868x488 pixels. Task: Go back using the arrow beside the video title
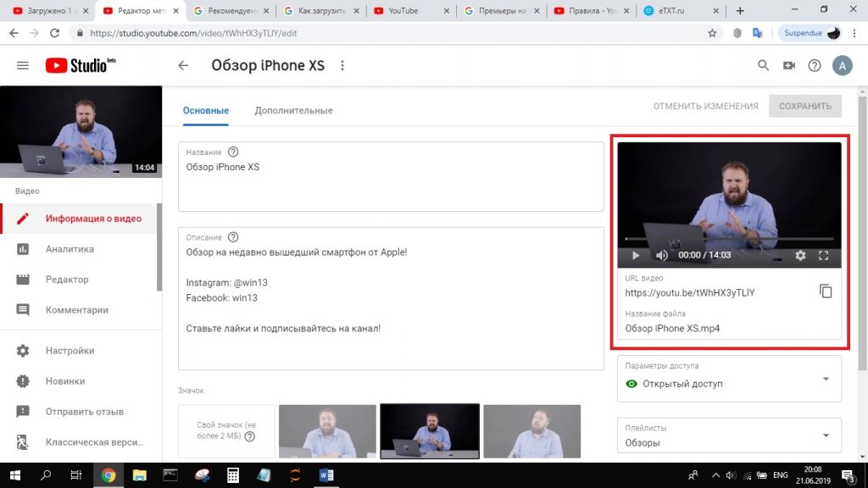tap(183, 66)
